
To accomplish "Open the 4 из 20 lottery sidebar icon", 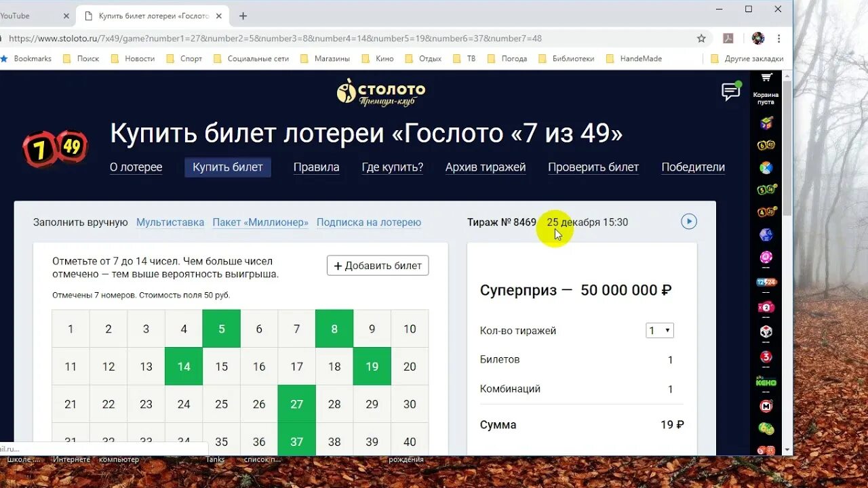I will 766,212.
